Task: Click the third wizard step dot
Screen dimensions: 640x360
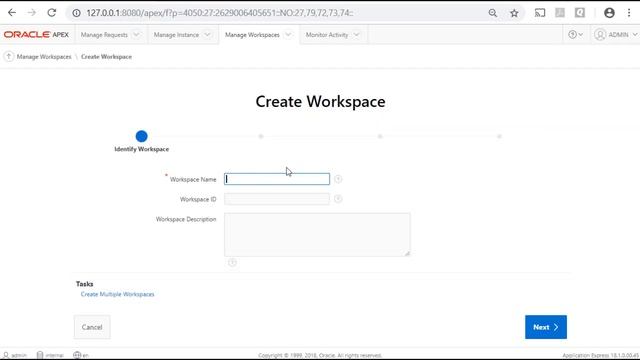Action: click(380, 136)
